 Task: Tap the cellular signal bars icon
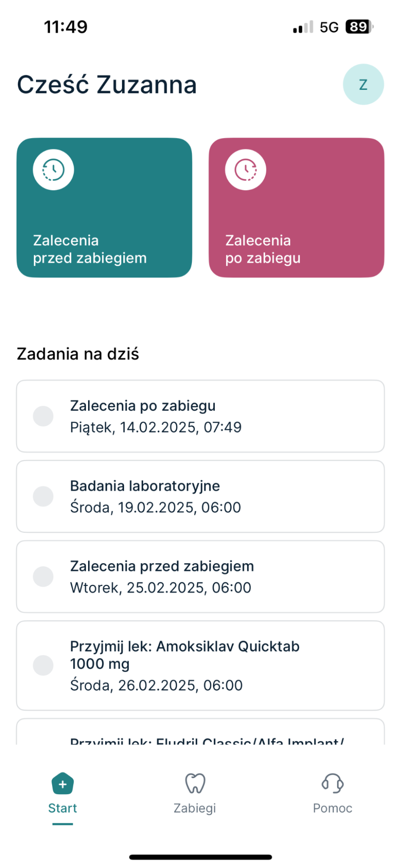click(302, 27)
